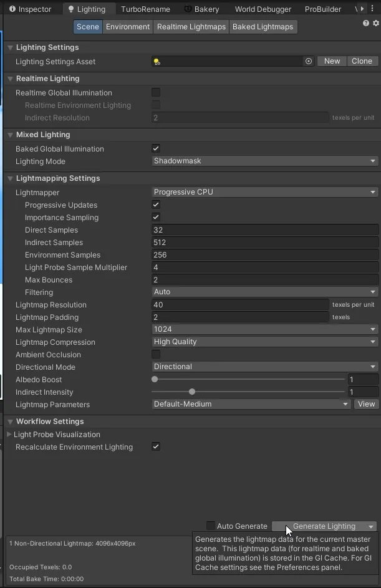Toggle Importance Sampling checkbox
The width and height of the screenshot is (381, 588).
coord(156,217)
